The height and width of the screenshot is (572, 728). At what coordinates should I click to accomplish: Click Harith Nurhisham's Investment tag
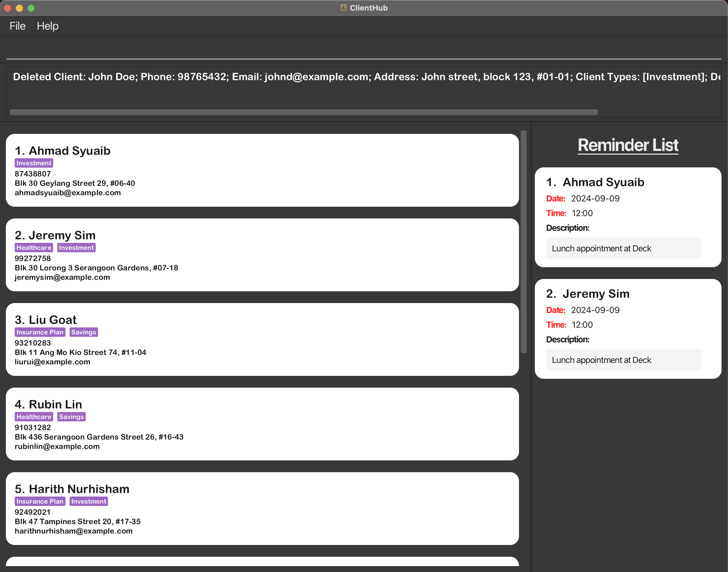[89, 501]
